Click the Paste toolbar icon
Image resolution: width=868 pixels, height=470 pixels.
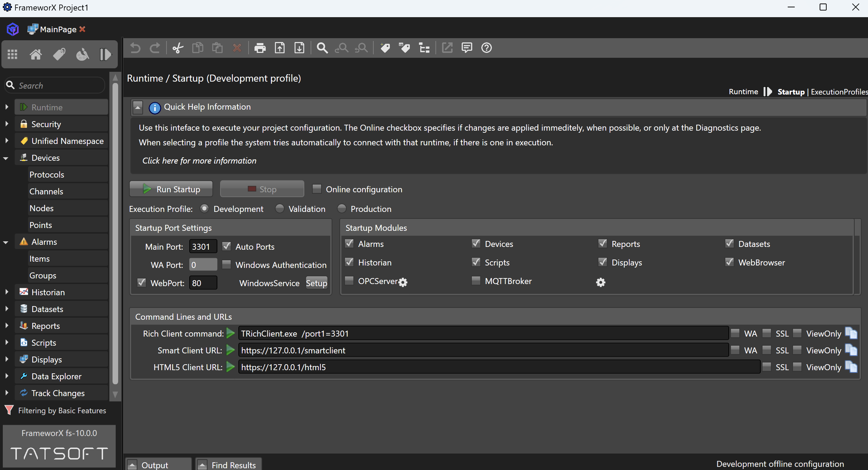(x=217, y=48)
